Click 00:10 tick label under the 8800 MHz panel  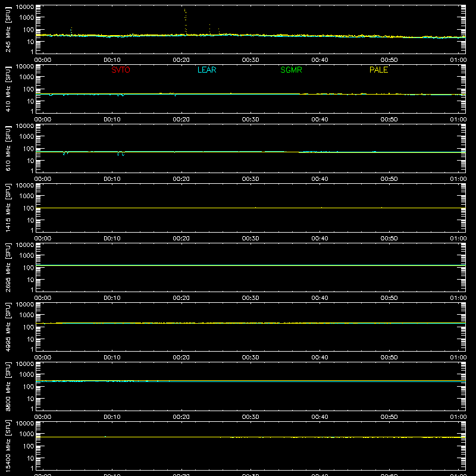click(x=112, y=417)
